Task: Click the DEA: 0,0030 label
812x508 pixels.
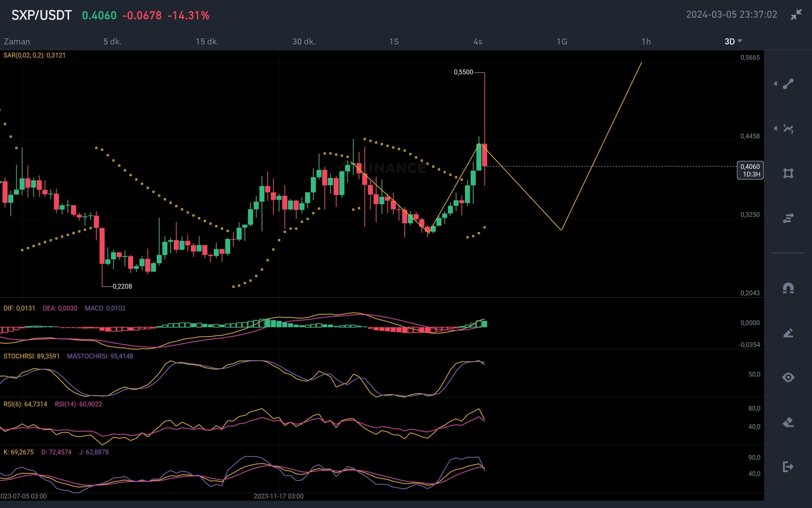Action: (60, 308)
